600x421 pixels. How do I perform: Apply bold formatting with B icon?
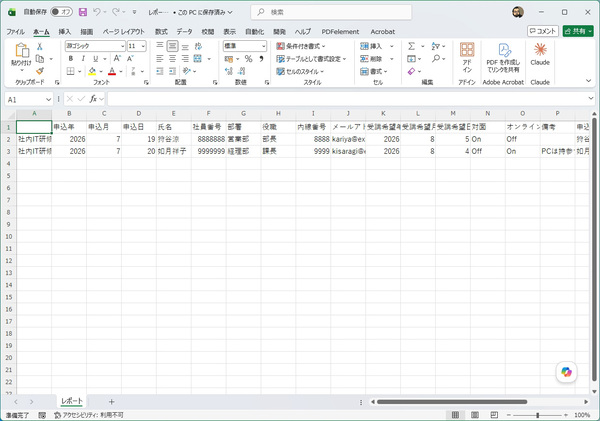coord(70,59)
